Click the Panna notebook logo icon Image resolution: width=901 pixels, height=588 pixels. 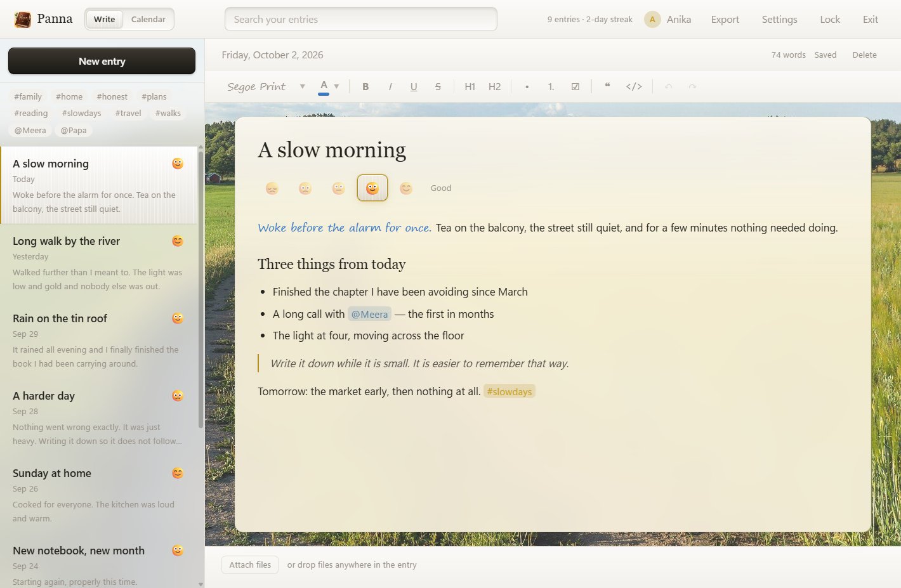(23, 20)
